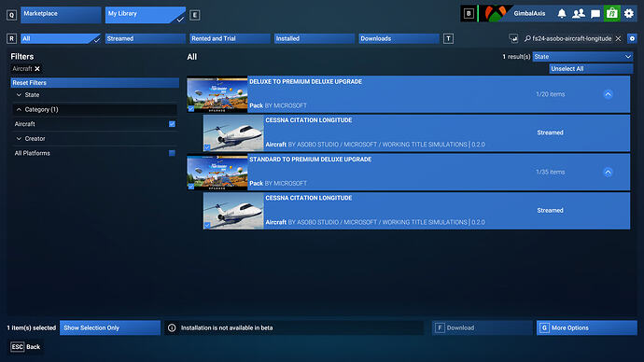Viewport: 644px width, 362px height.
Task: Click 'Installation is not available in beta' message
Action: pos(227,327)
